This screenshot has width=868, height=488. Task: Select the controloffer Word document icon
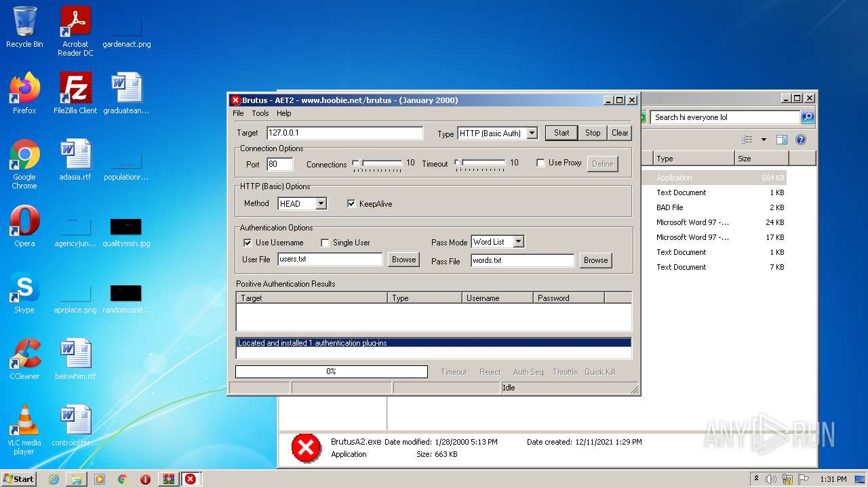(75, 426)
